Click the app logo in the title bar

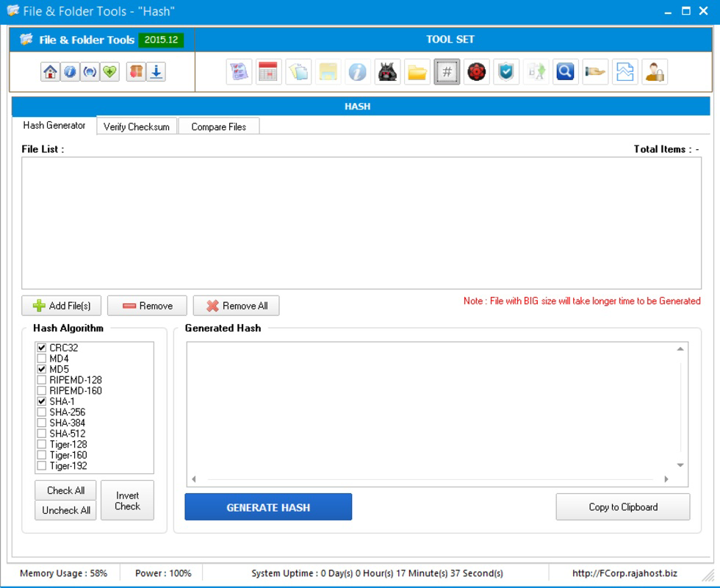tap(13, 10)
